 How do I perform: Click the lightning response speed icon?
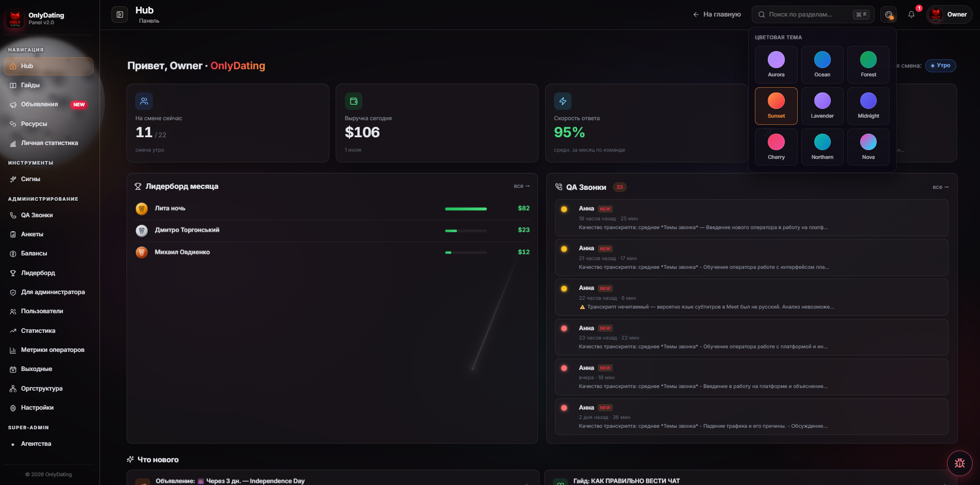[x=563, y=101]
